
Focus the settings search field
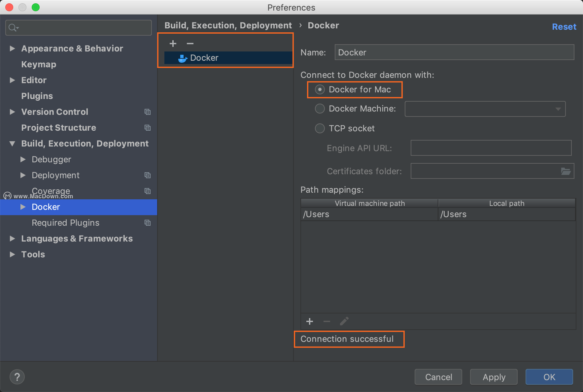tap(79, 28)
